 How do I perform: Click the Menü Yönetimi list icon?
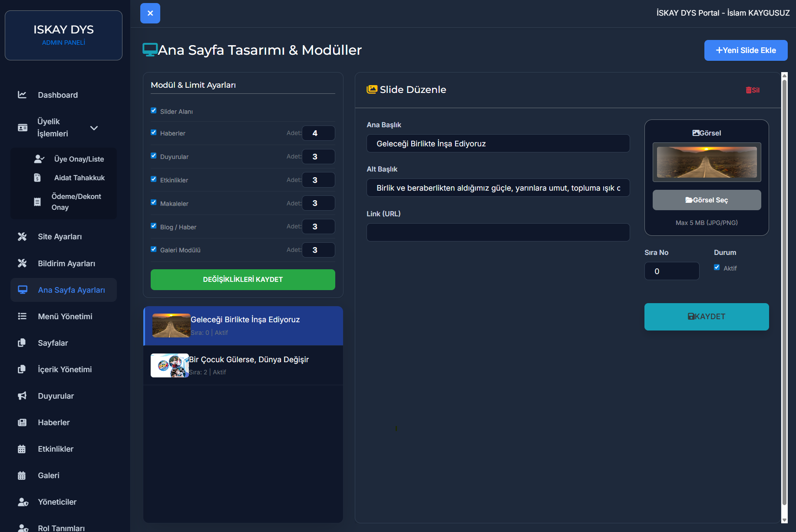coord(22,316)
